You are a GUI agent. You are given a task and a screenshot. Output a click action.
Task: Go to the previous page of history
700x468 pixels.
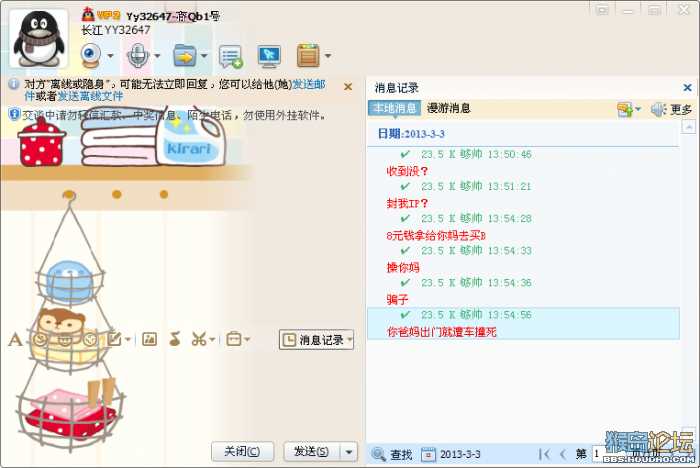[x=562, y=454]
